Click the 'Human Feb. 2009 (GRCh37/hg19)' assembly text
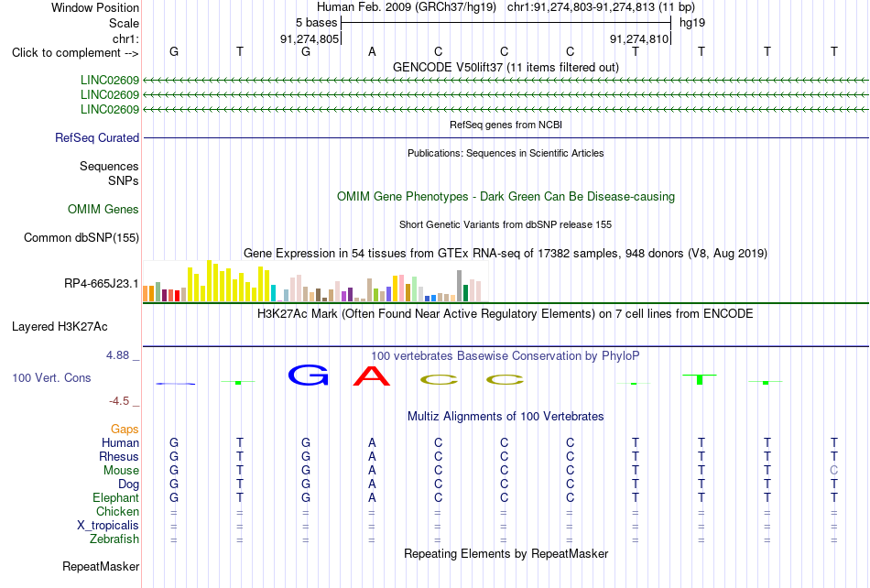Image resolution: width=870 pixels, height=588 pixels. pyautogui.click(x=406, y=7)
